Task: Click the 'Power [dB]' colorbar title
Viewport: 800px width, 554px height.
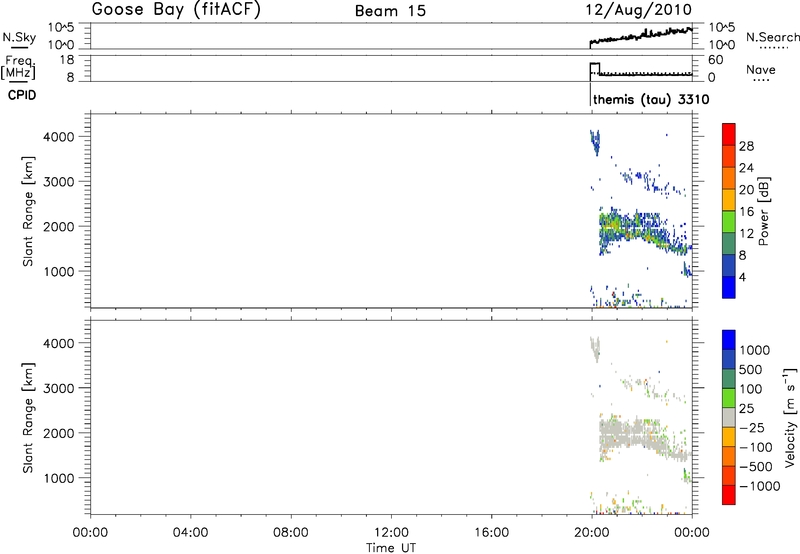Action: [763, 211]
